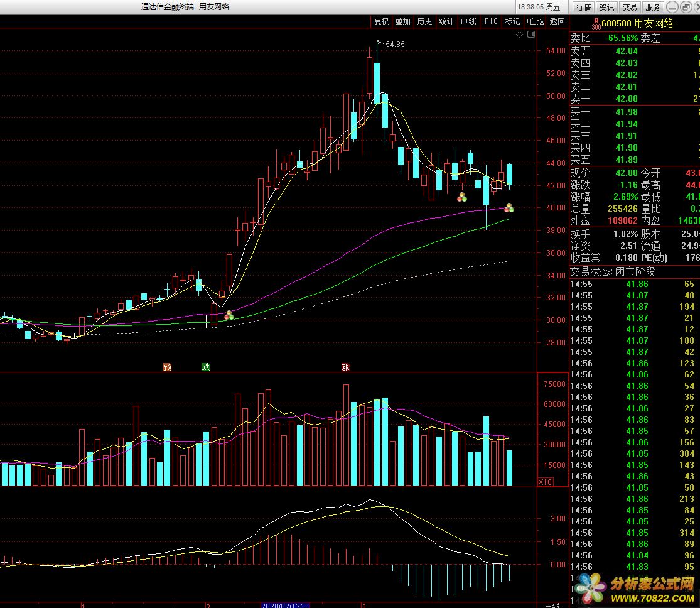Click the 预 marker below the chart
The height and width of the screenshot is (608, 700).
[167, 367]
